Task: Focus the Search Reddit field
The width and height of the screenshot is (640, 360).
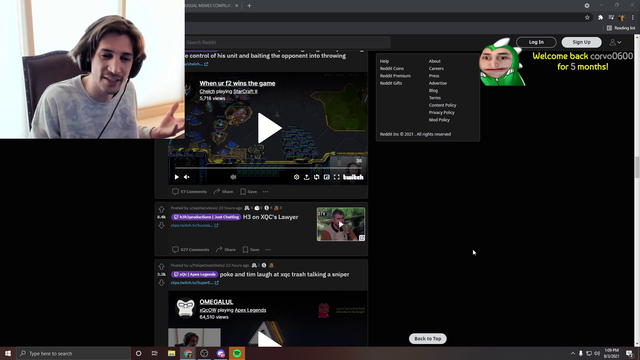Action: click(287, 42)
